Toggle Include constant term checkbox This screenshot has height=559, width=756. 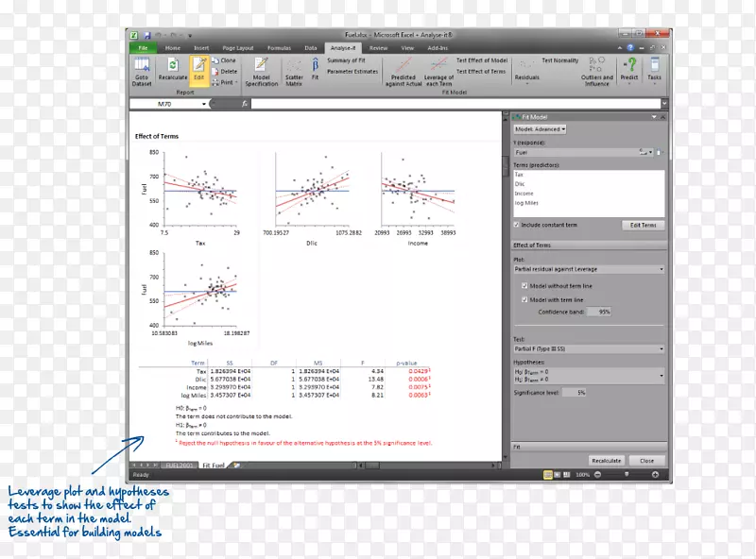pos(516,225)
